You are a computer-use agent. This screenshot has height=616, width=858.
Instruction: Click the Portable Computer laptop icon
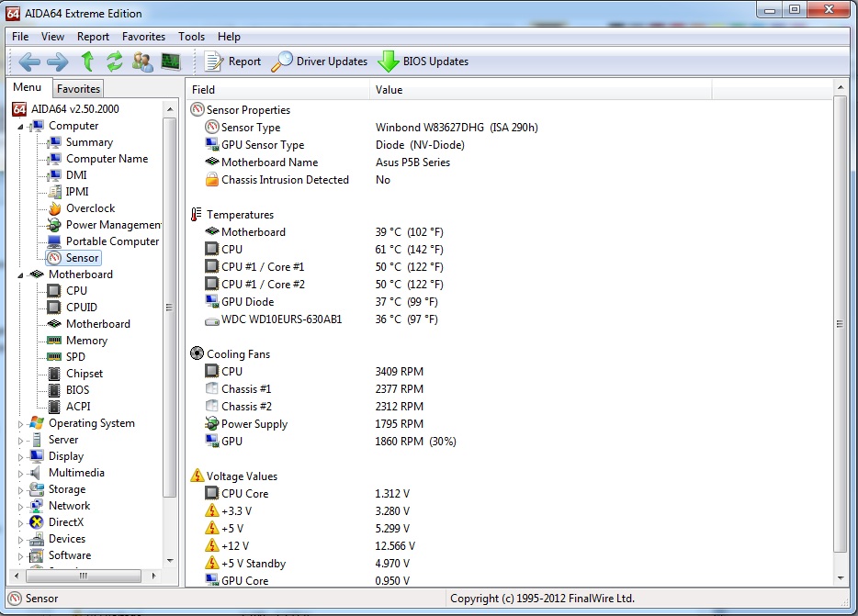(54, 241)
